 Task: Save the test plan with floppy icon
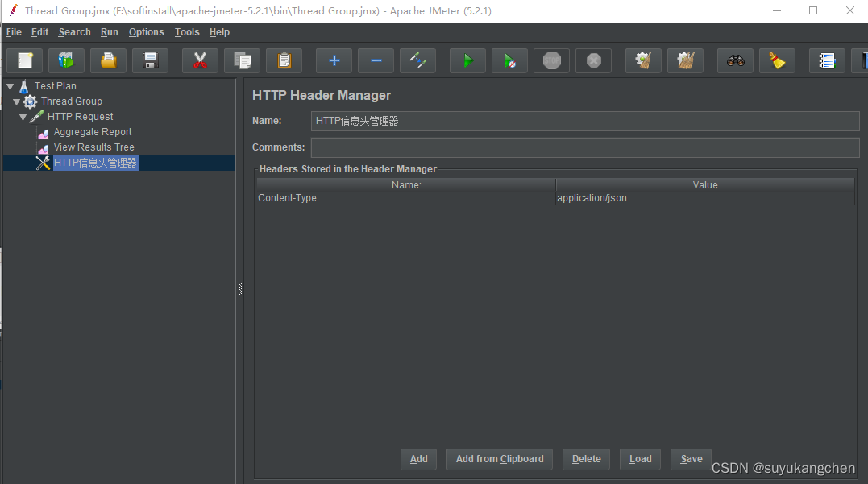coord(150,61)
